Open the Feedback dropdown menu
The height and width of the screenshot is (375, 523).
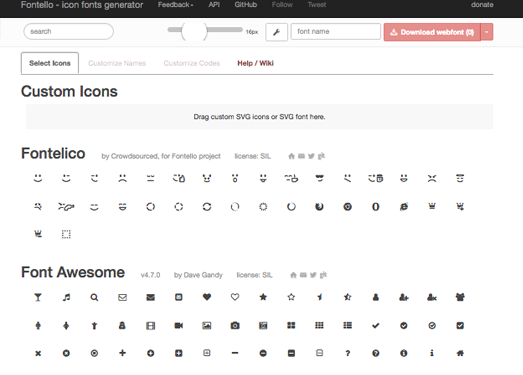(x=175, y=5)
